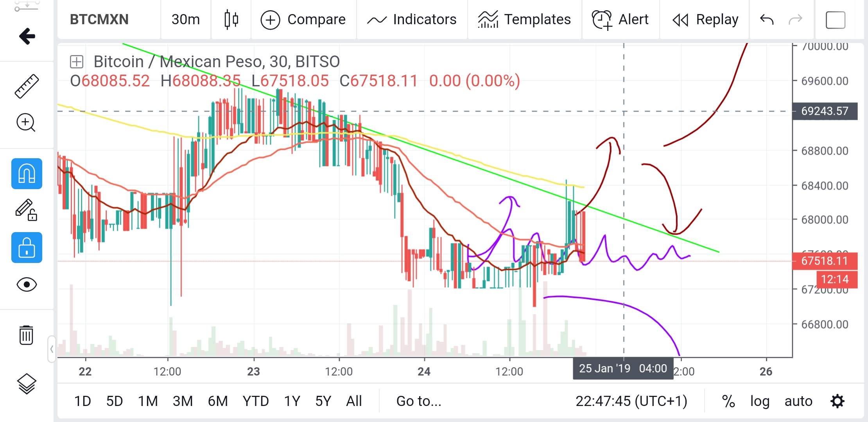The width and height of the screenshot is (868, 422).
Task: Select the ruler measure tool
Action: 27,86
